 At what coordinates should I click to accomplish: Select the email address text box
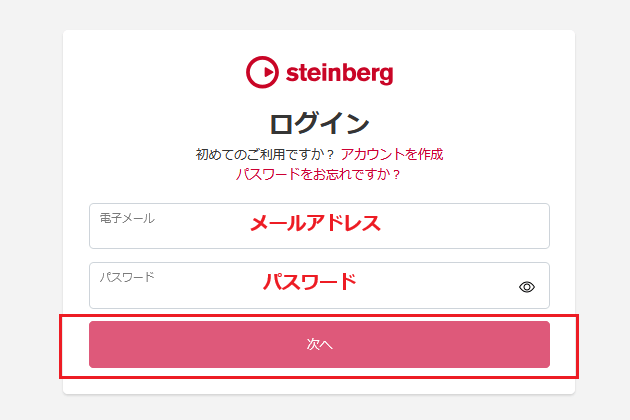(319, 232)
